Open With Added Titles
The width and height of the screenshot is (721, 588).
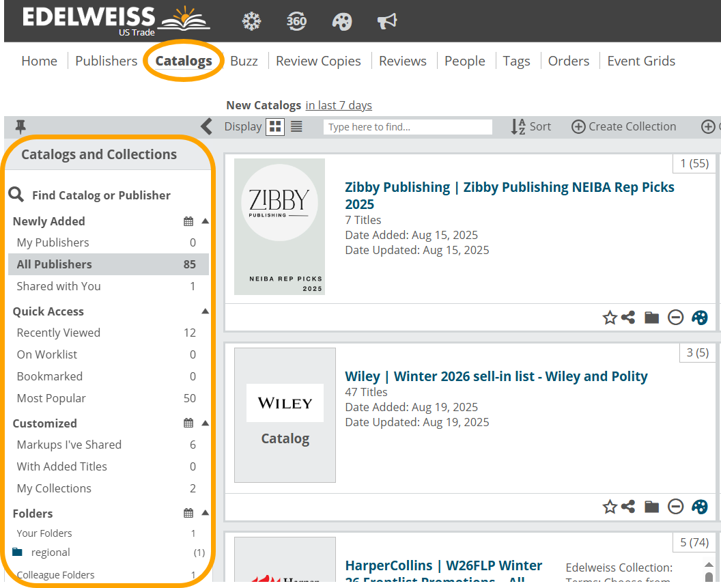click(x=109, y=466)
